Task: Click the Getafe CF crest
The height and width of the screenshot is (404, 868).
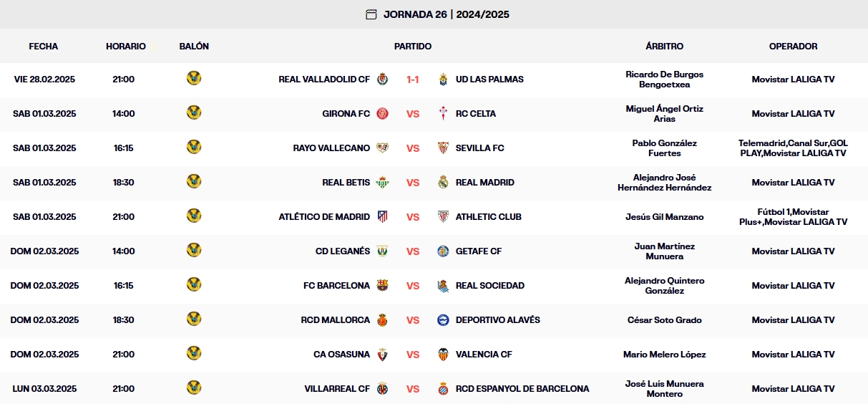Action: click(443, 251)
